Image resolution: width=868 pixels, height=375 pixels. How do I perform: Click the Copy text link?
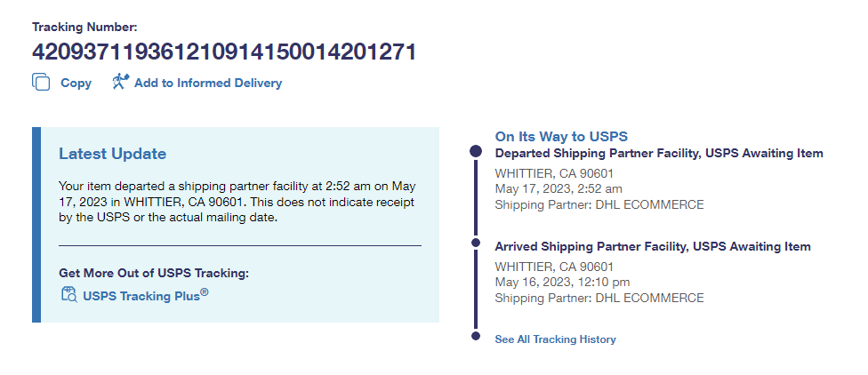[x=76, y=84]
